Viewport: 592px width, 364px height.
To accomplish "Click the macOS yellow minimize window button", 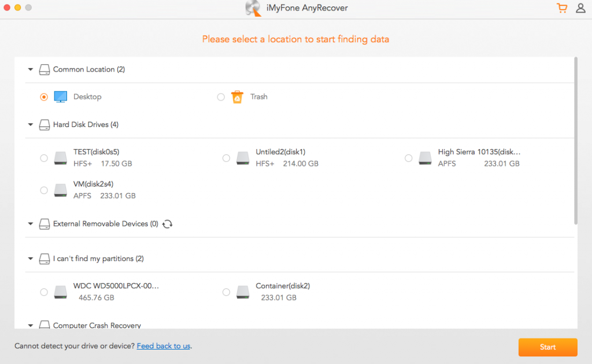I will click(17, 8).
